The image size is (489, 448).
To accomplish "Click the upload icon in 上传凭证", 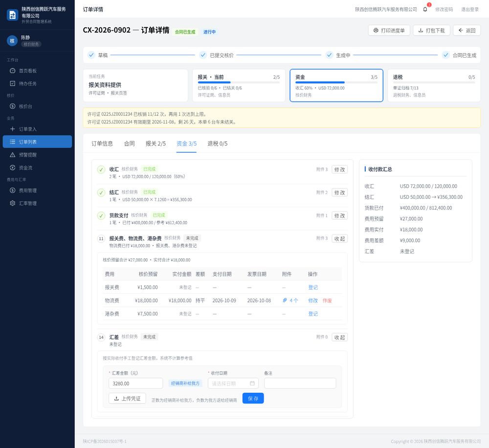I will click(116, 399).
